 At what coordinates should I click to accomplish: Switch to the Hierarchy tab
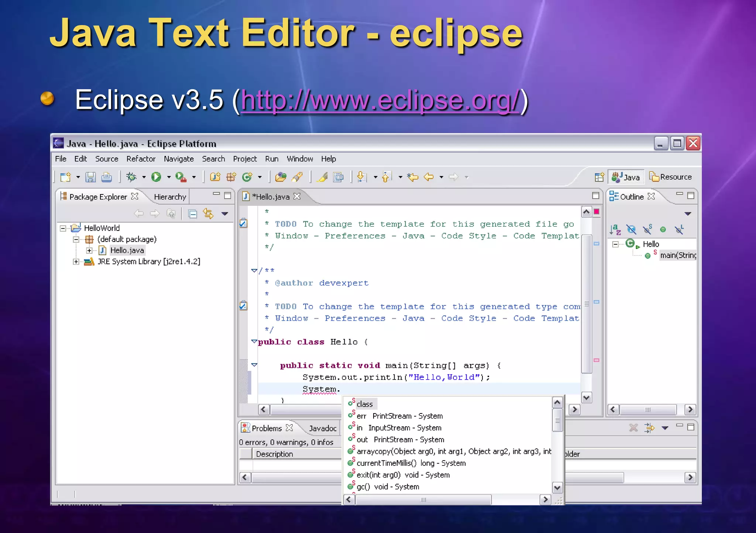[x=170, y=197]
